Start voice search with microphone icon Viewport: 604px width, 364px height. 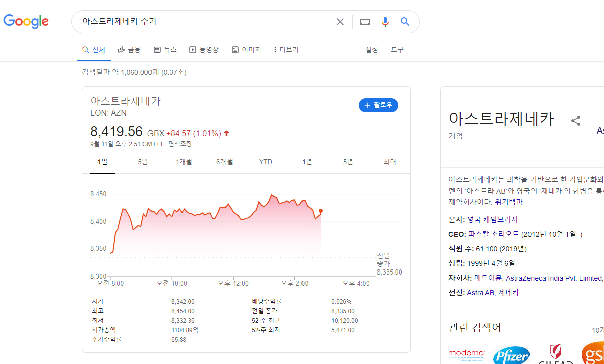coord(385,22)
